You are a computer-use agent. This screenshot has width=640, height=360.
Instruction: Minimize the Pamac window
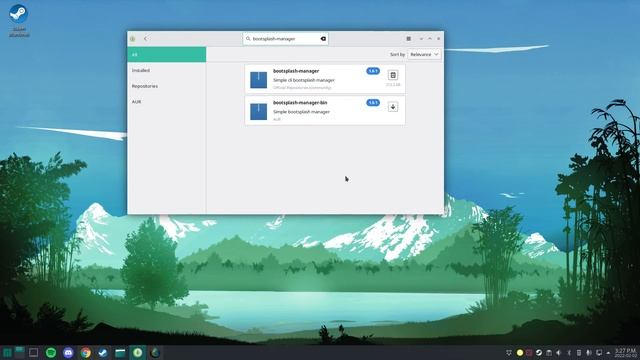pyautogui.click(x=421, y=39)
